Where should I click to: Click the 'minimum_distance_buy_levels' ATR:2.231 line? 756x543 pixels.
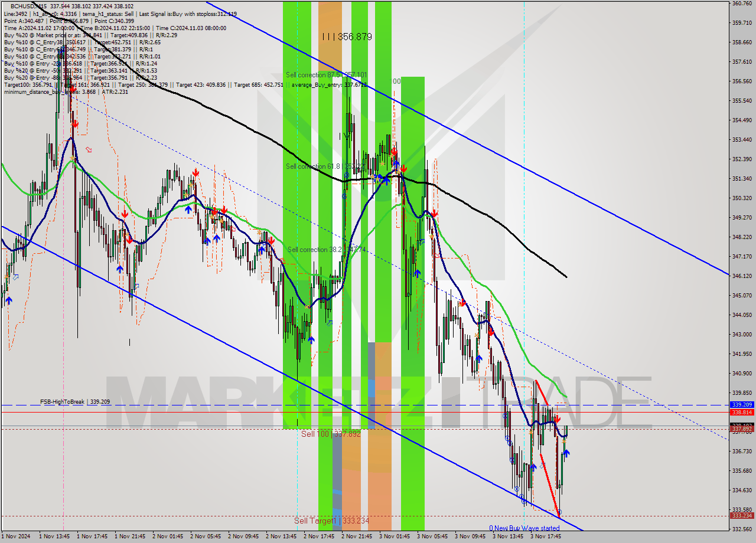coord(66,91)
